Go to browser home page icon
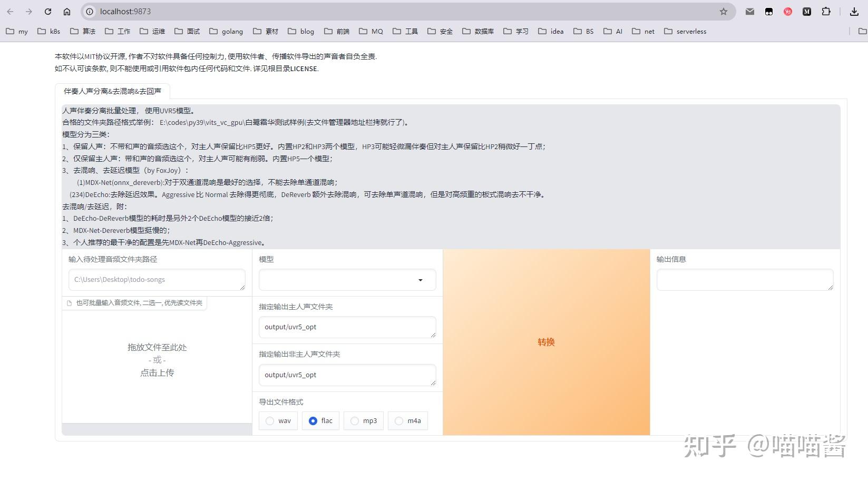The width and height of the screenshot is (868, 481). (x=67, y=11)
